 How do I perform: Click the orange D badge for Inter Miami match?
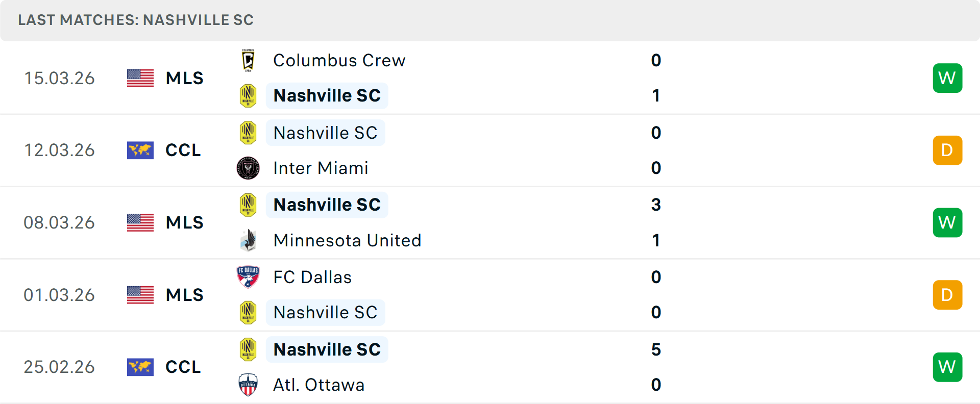point(947,150)
